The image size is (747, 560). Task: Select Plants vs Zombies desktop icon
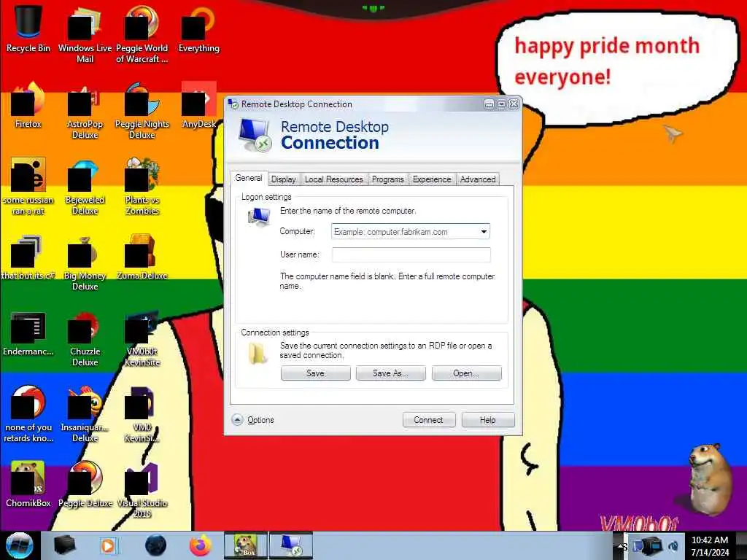(142, 186)
